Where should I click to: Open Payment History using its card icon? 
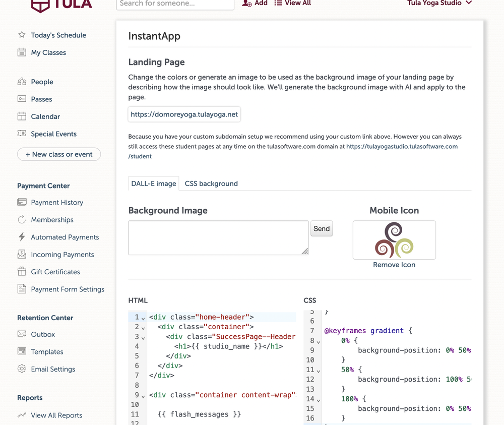pyautogui.click(x=22, y=202)
